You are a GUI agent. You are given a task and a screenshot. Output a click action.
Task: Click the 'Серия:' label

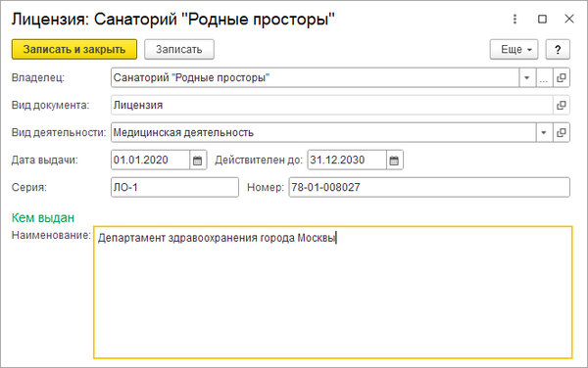[29, 187]
